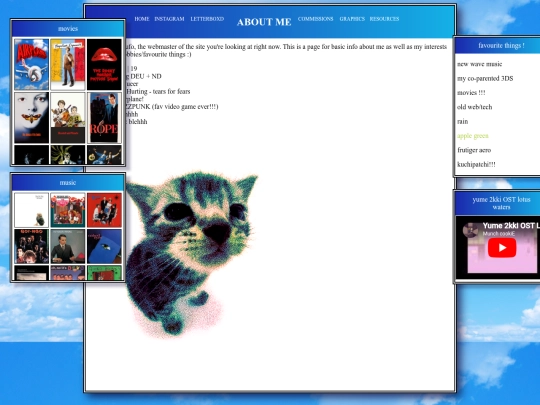540x405 pixels.
Task: Open the GRAPHICS nav link
Action: tap(352, 19)
